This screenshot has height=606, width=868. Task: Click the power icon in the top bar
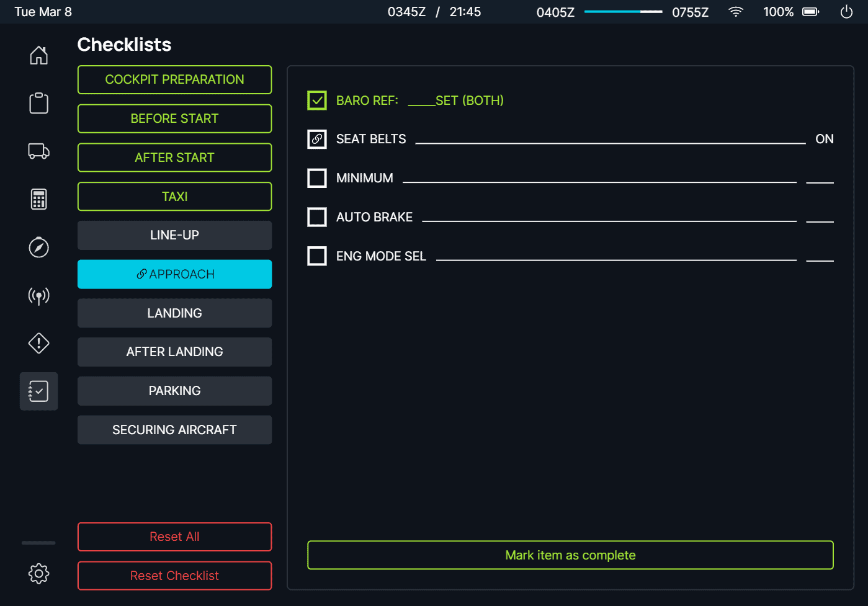846,11
